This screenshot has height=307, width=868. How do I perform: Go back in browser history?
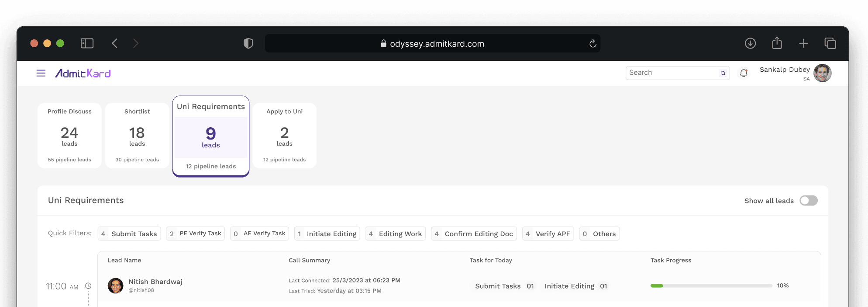(114, 43)
